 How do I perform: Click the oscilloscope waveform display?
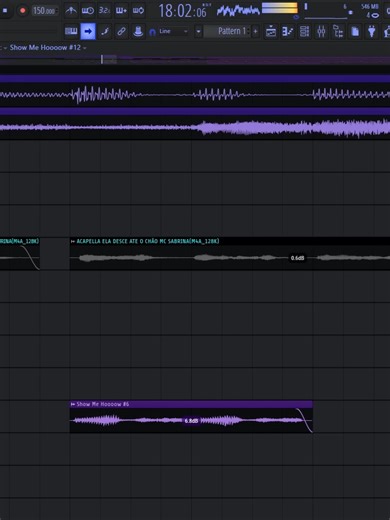[x=238, y=10]
